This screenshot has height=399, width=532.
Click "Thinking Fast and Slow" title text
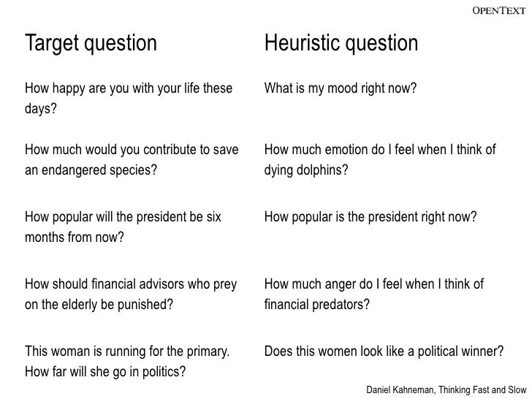tap(482, 390)
